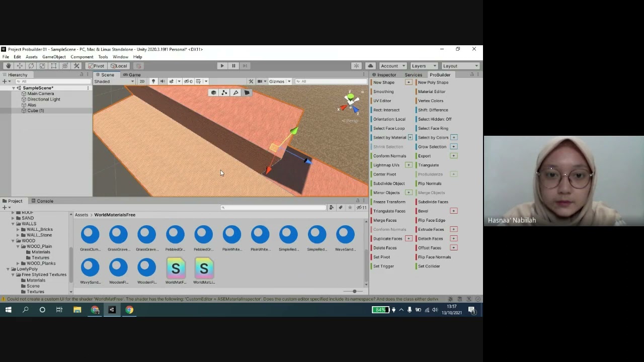Open the Tools menu

pyautogui.click(x=103, y=57)
